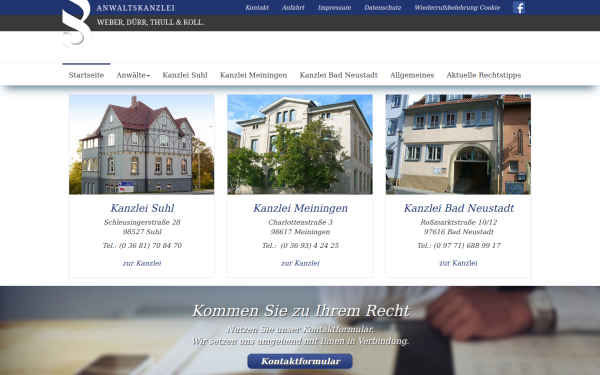Click the 'Nutzen Sie unser Kontaktformular.' text
600x375 pixels.
coord(300,329)
